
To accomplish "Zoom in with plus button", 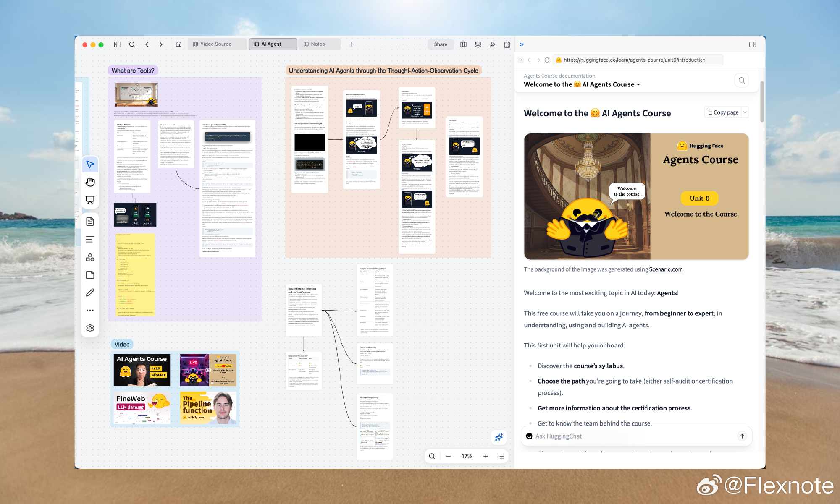I will pos(486,456).
